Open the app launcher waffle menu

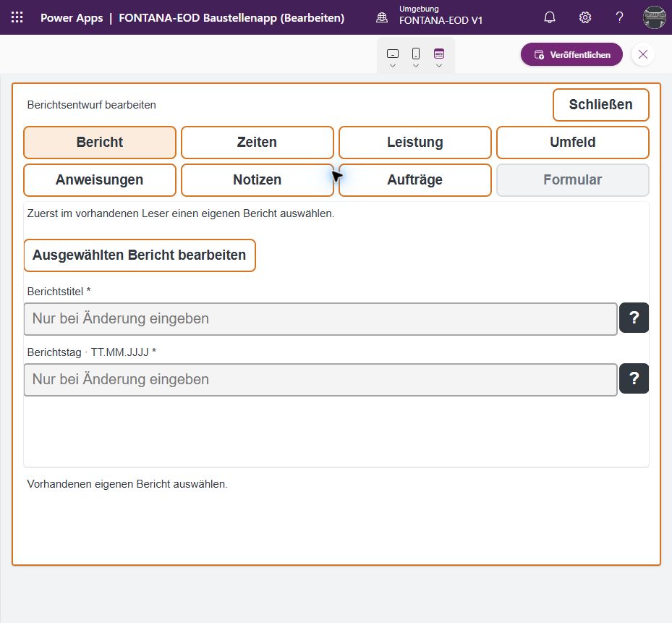pyautogui.click(x=17, y=17)
